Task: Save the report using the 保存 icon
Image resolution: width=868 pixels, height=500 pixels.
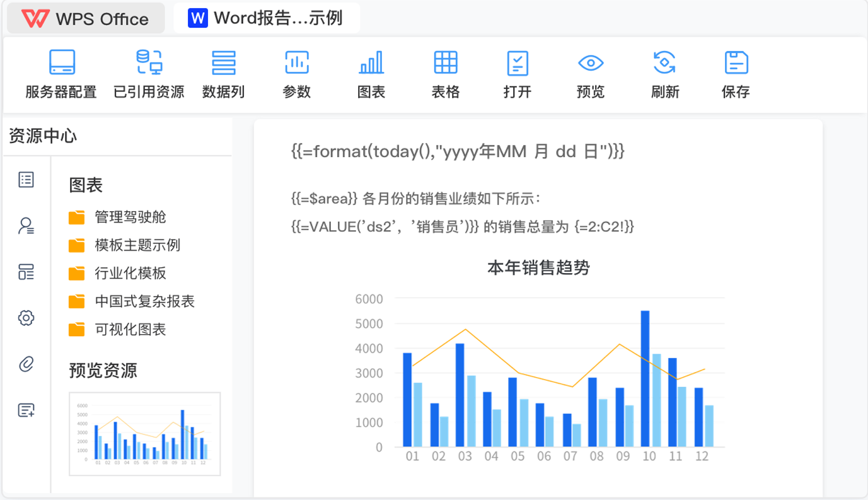Action: pos(736,74)
